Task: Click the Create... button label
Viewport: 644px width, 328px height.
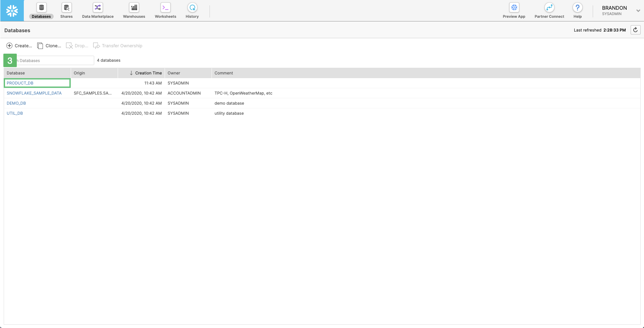Action: [23, 46]
